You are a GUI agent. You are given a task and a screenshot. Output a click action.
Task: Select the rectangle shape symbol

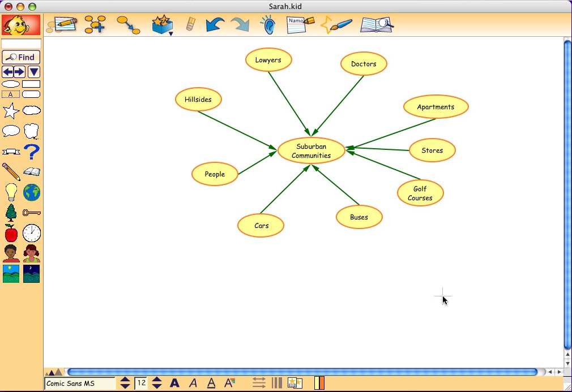(31, 84)
